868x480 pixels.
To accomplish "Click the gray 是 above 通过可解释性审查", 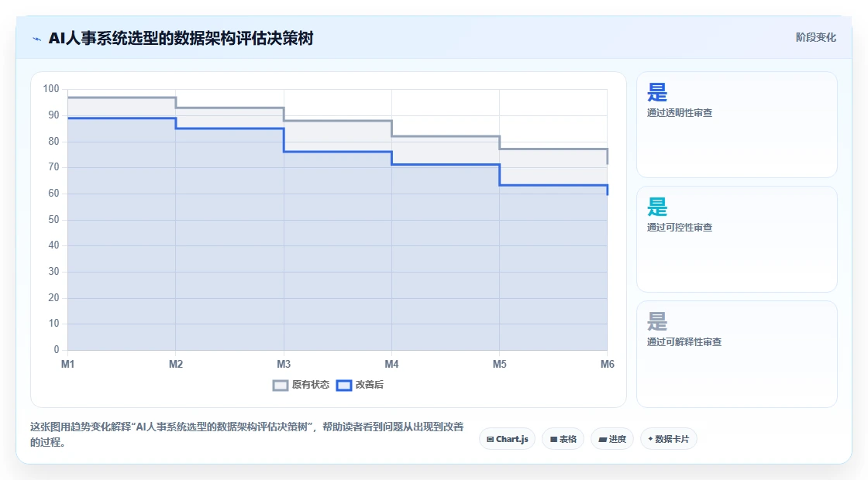I will (657, 321).
